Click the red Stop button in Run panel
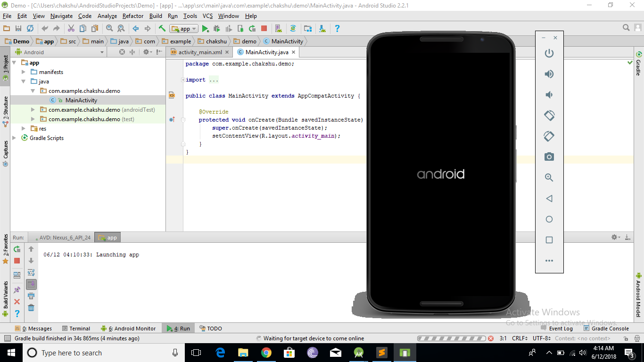 [17, 261]
